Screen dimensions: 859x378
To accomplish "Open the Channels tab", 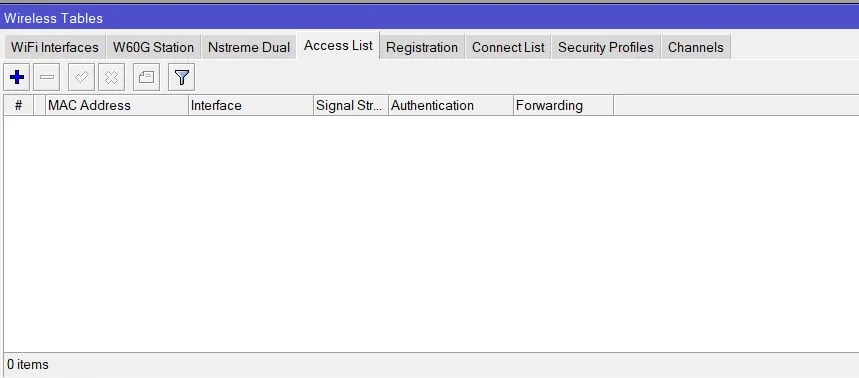I will click(696, 48).
